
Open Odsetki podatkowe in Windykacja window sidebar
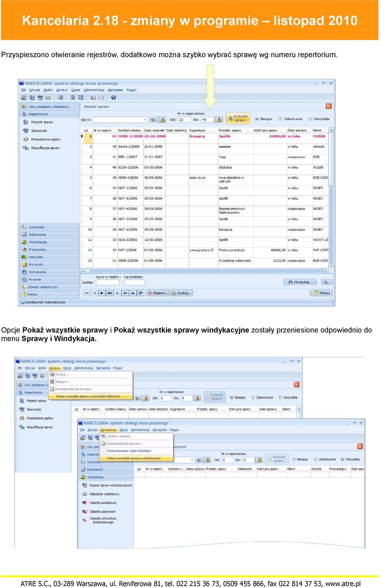coord(99,503)
